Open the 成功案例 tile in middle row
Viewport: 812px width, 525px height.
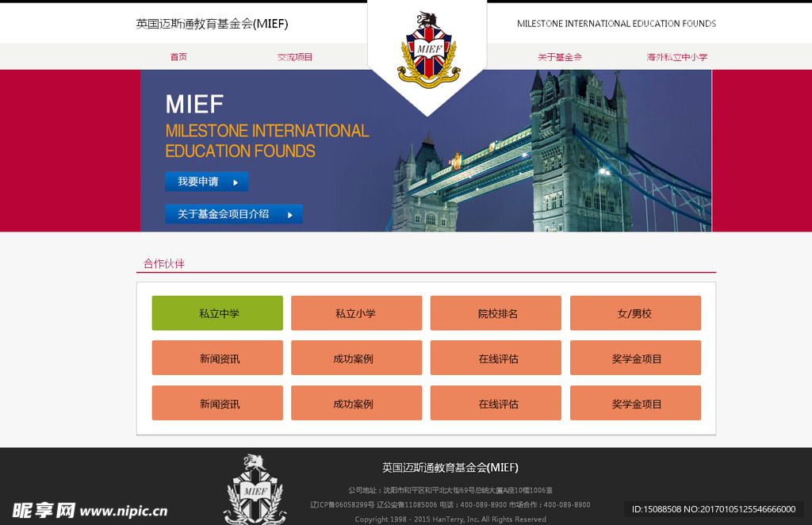(x=356, y=358)
